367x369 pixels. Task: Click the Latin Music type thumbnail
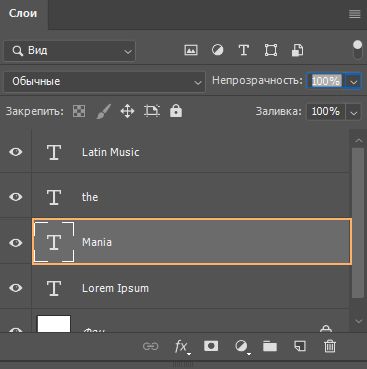point(54,152)
